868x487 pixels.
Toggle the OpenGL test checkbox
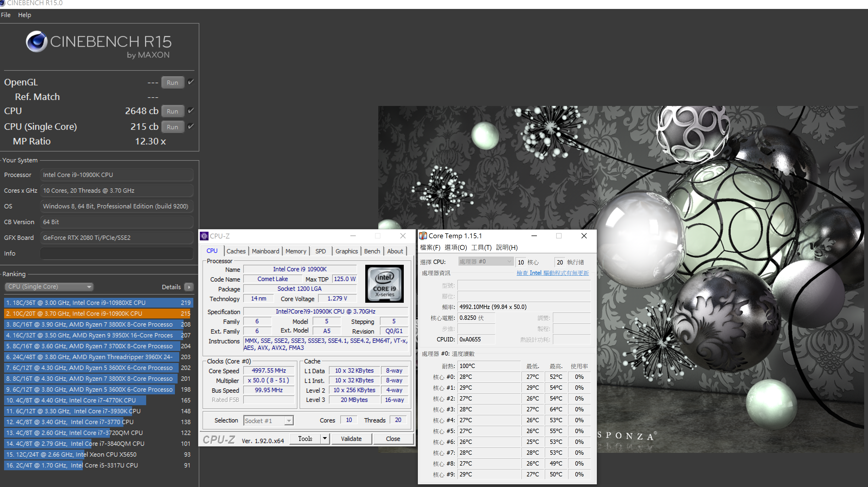[191, 82]
